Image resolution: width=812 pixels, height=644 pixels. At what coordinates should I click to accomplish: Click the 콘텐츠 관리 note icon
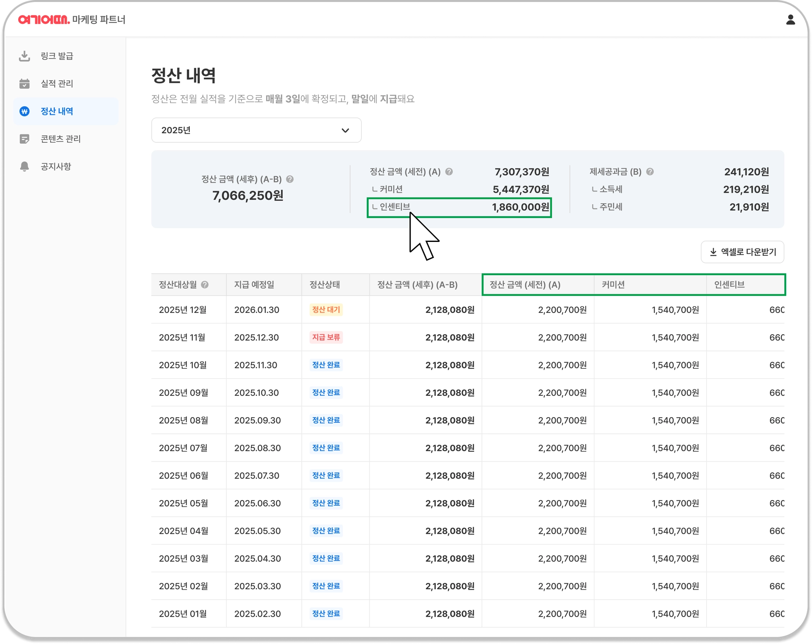coord(25,139)
